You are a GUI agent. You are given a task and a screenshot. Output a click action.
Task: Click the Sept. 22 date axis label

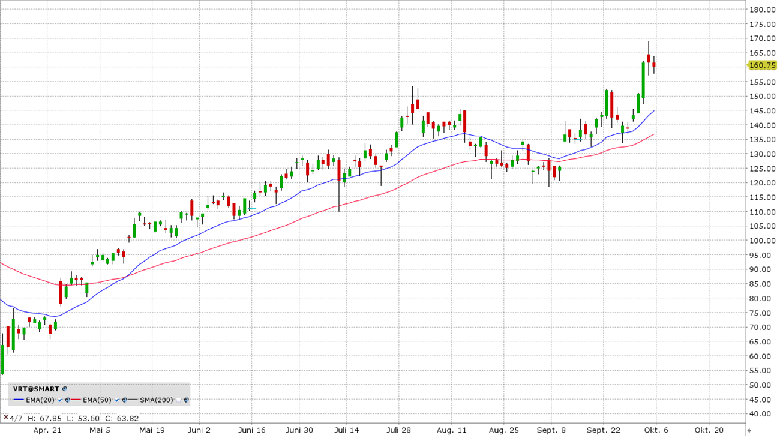point(603,431)
